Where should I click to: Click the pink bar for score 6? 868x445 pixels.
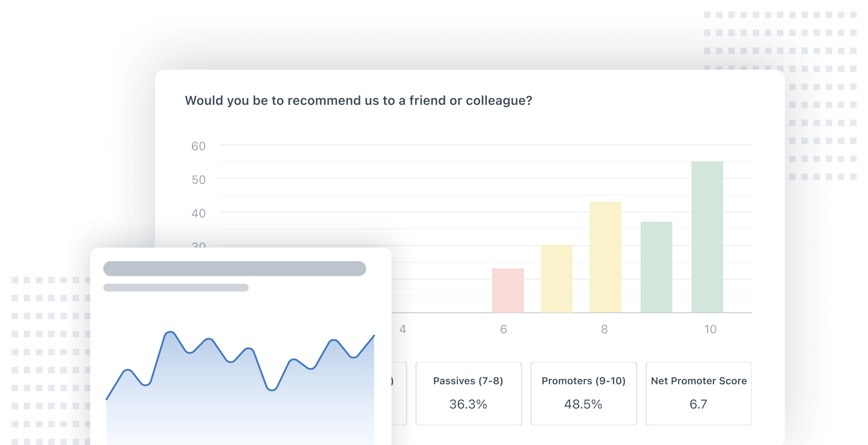coord(508,290)
